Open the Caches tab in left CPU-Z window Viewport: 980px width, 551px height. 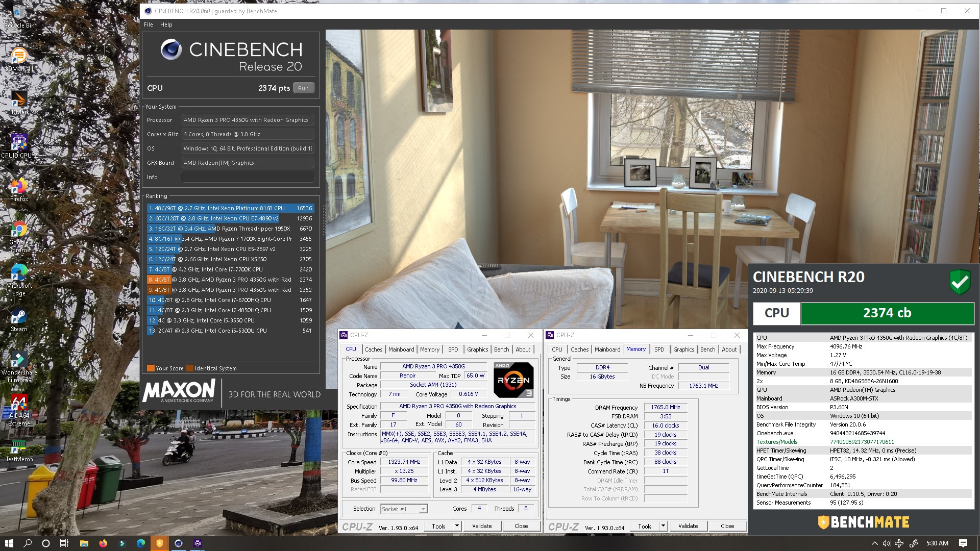(x=373, y=349)
